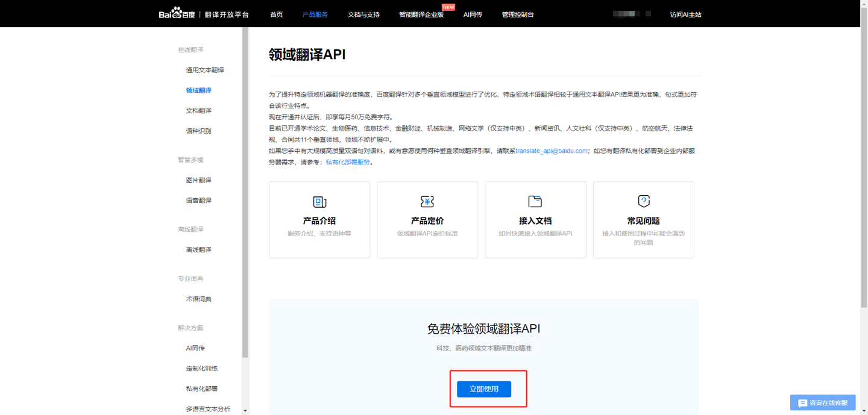
Task: Open the 咨询在线客服 chat button
Action: pyautogui.click(x=823, y=403)
